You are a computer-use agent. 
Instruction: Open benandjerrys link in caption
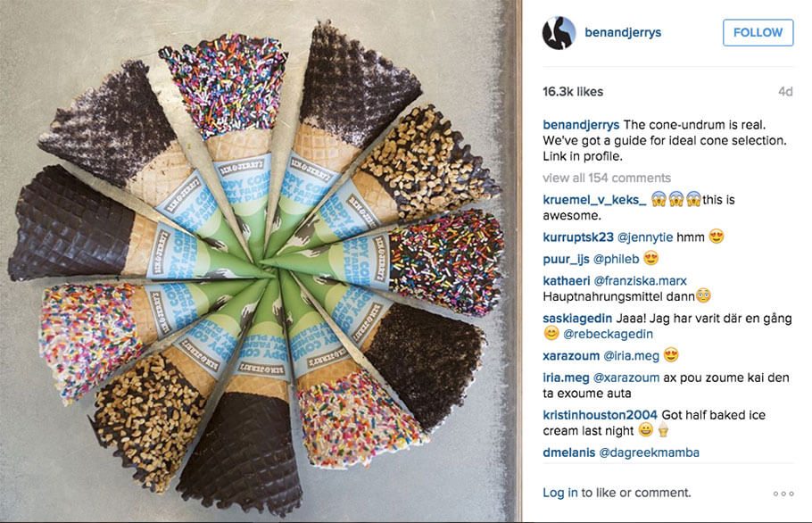click(581, 125)
